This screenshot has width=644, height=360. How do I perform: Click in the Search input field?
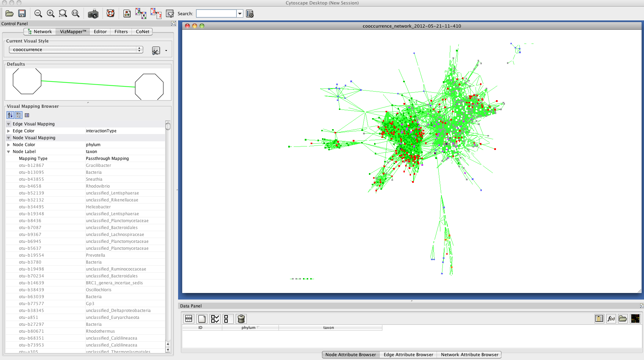pyautogui.click(x=216, y=13)
